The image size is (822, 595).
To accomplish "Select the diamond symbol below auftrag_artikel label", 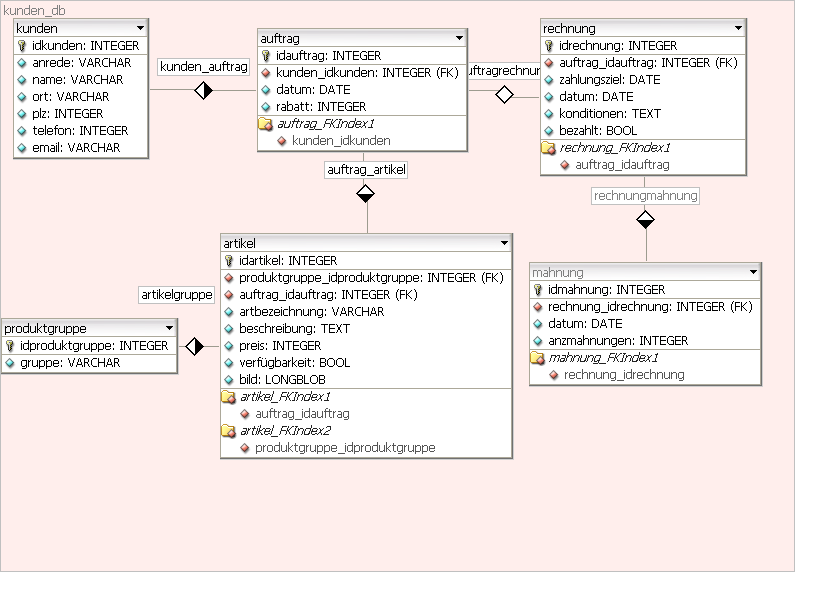I will click(366, 194).
